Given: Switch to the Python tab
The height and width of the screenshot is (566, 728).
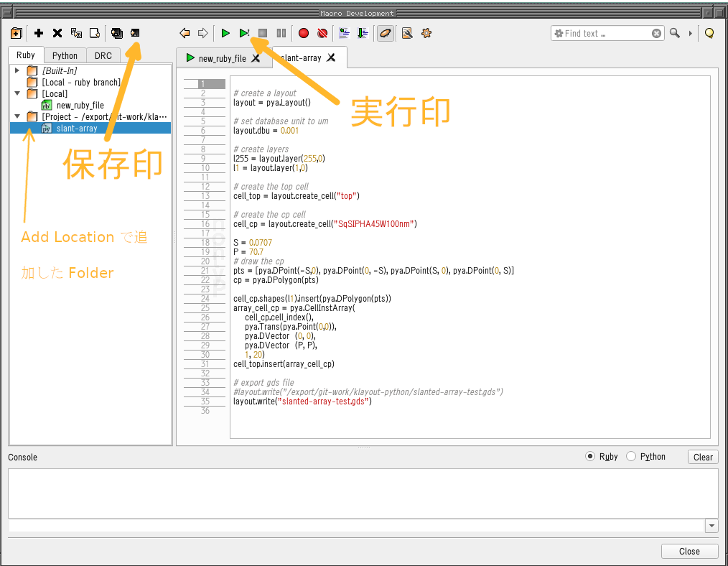Looking at the screenshot, I should (x=65, y=56).
